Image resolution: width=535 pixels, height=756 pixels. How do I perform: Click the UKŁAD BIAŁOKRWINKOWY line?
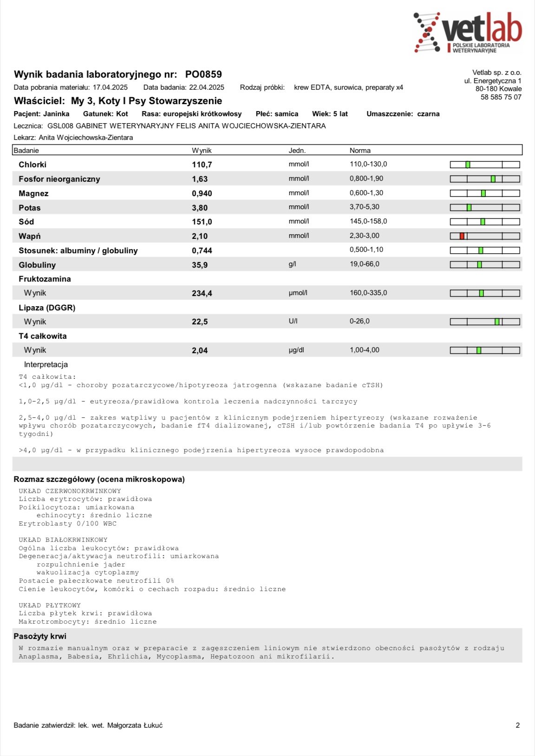click(63, 540)
